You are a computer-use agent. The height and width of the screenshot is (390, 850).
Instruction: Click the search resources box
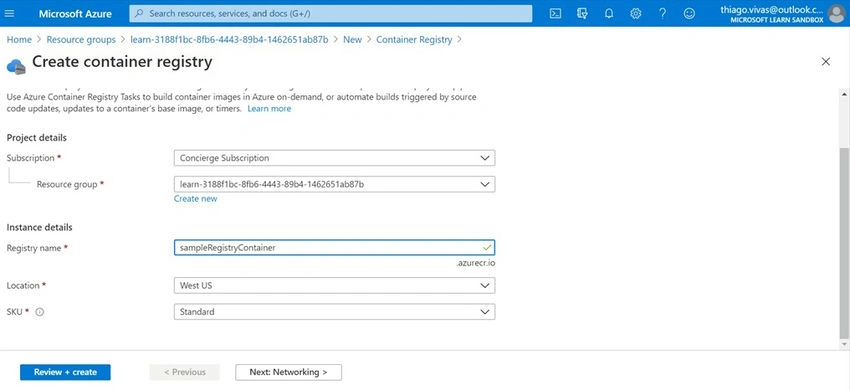[x=331, y=14]
